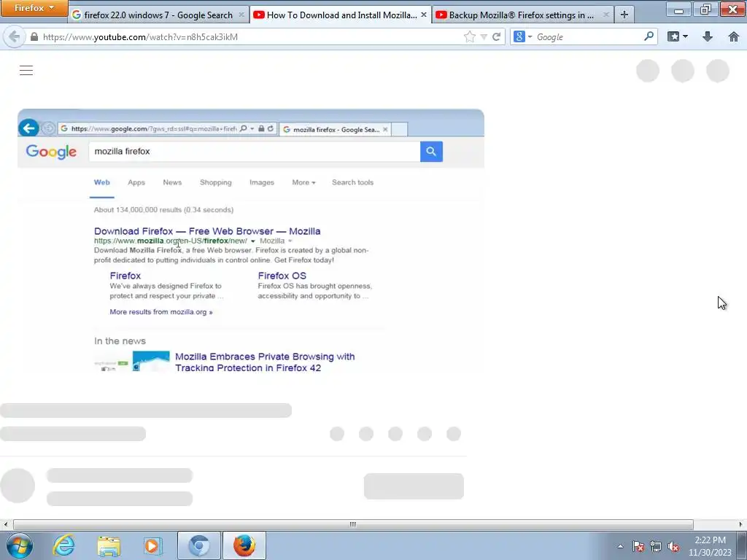Image resolution: width=747 pixels, height=560 pixels.
Task: Reload the current page
Action: click(496, 36)
